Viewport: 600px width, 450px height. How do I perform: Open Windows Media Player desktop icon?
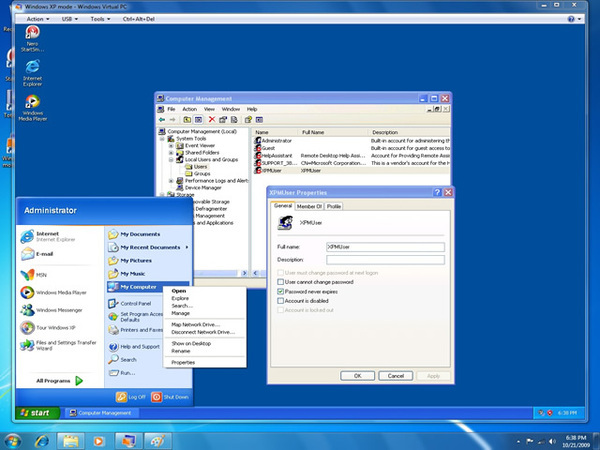click(x=33, y=108)
